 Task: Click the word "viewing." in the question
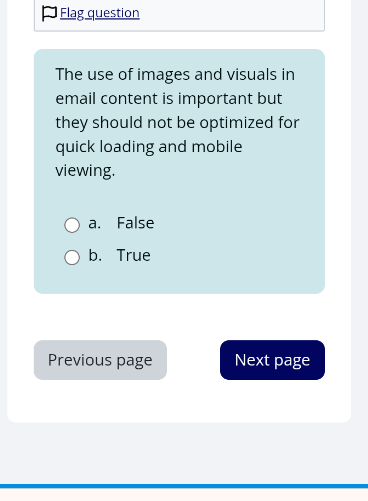(85, 171)
